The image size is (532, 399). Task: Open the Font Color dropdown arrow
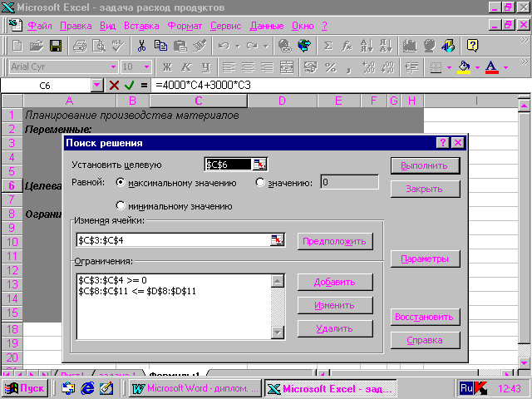pos(506,67)
